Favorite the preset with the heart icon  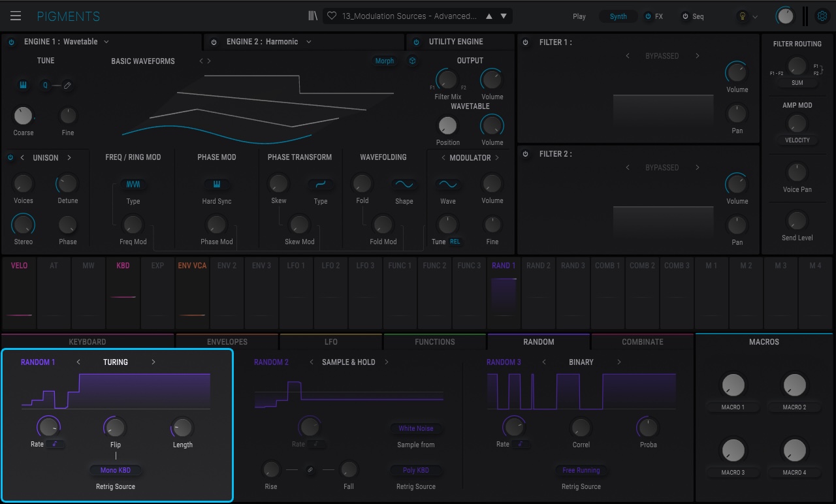pyautogui.click(x=332, y=16)
